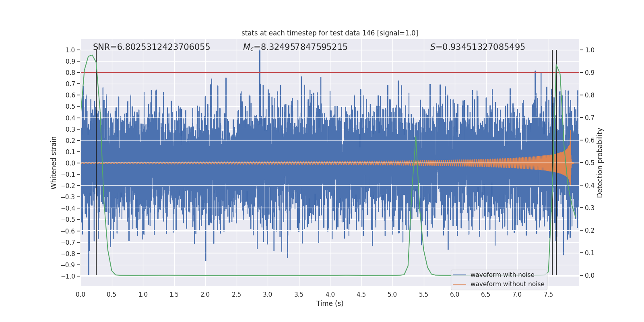Select tick label 2.5 on the time axis
Screen dimensions: 644x322
tap(237, 295)
